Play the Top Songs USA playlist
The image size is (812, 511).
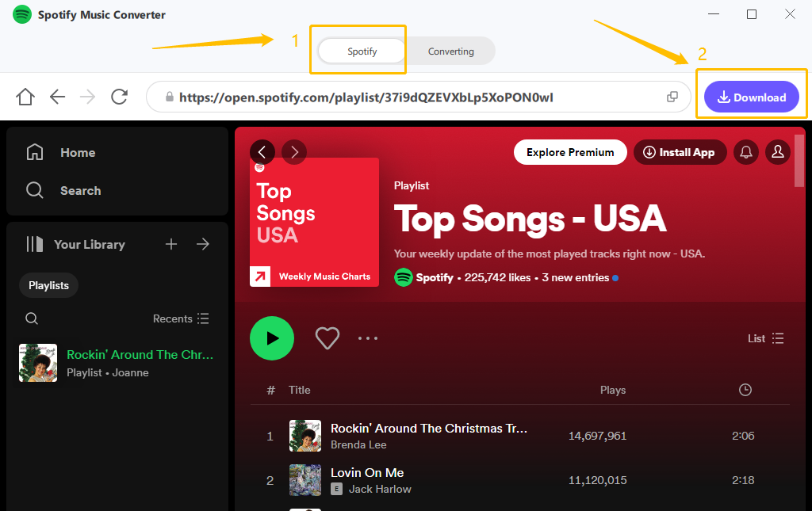[272, 338]
